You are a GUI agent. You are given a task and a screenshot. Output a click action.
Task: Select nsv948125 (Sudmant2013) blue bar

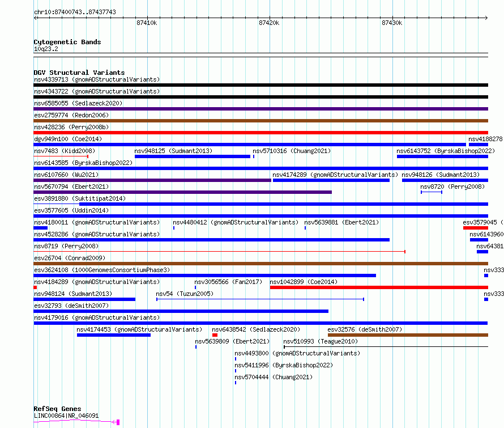click(x=193, y=156)
